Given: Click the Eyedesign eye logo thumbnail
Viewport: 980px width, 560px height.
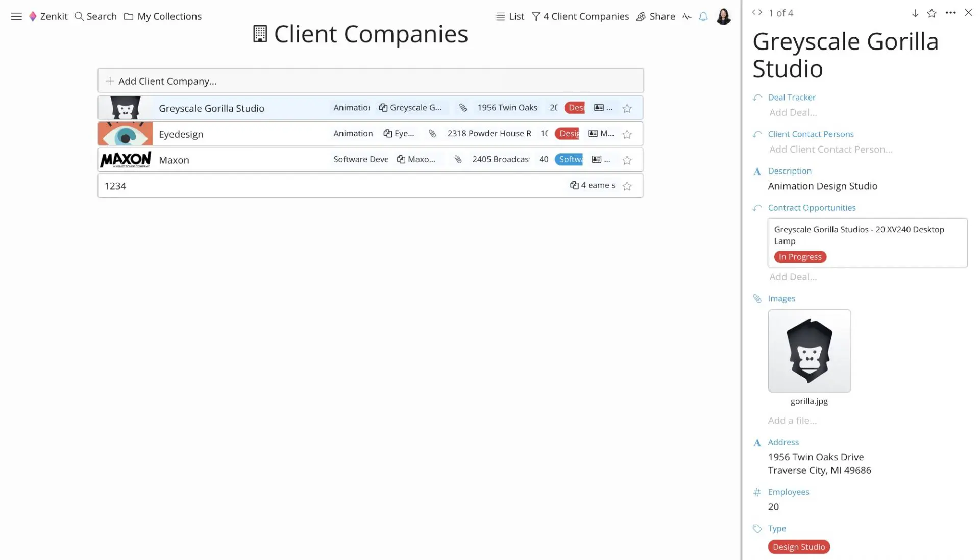Looking at the screenshot, I should tap(126, 134).
